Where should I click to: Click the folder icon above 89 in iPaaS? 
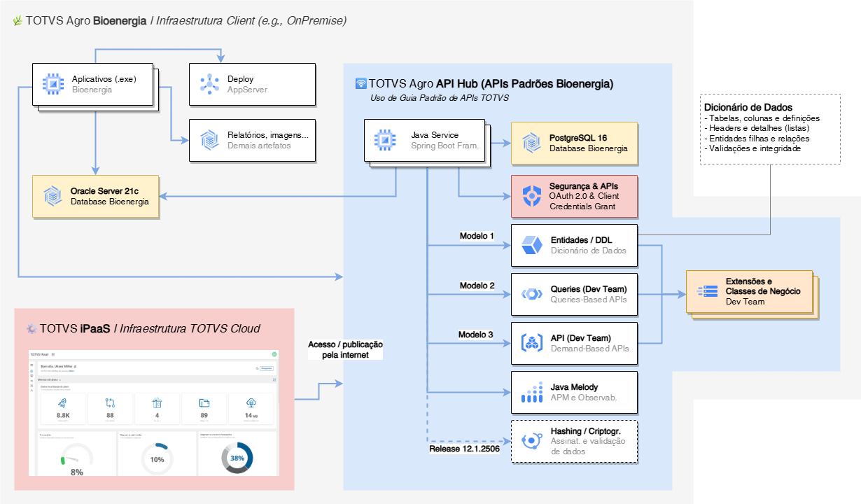tap(204, 403)
